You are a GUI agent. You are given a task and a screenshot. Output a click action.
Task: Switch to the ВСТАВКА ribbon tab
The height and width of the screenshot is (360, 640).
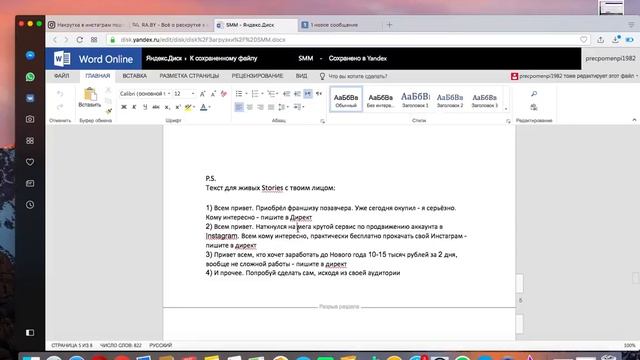coord(134,76)
